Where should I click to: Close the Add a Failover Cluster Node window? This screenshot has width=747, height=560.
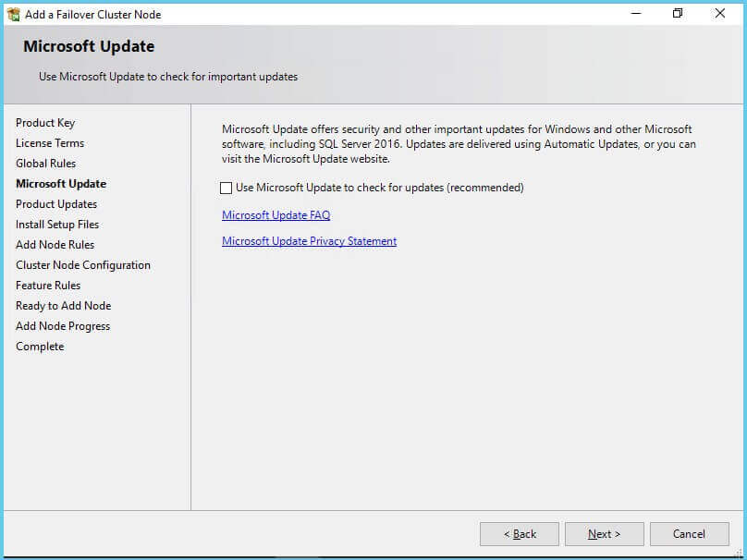coord(720,13)
